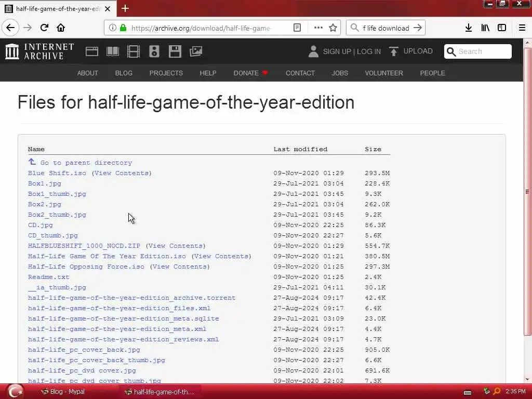The image size is (532, 399).
Task: Open the HELP menu item
Action: click(208, 73)
